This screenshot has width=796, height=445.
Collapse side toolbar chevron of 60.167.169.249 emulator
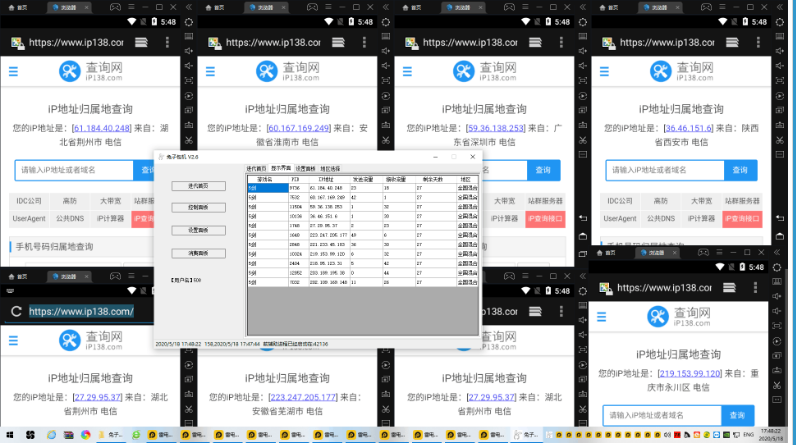click(x=386, y=7)
